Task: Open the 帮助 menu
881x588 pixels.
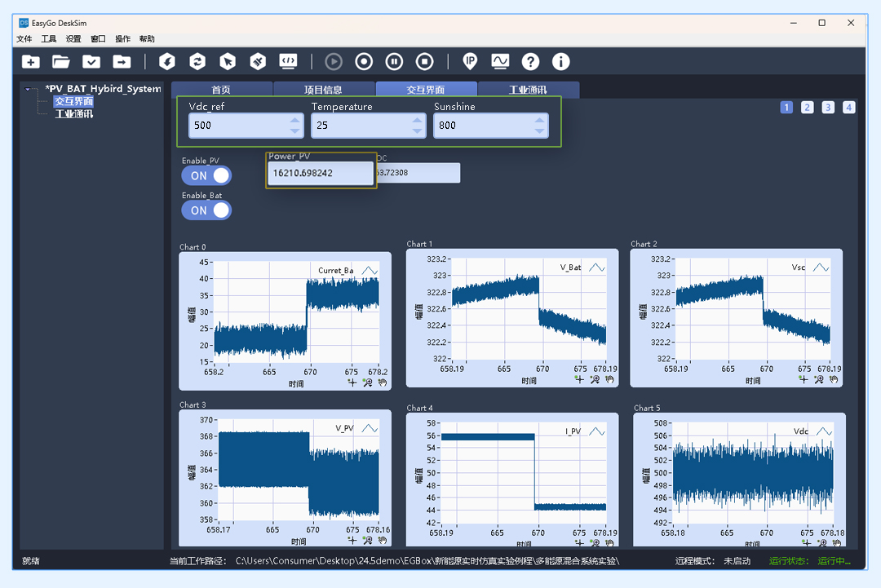Action: [x=147, y=39]
